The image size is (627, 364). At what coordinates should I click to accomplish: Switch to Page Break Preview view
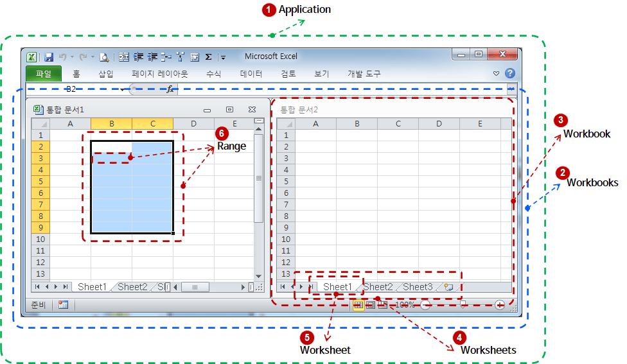coord(382,305)
